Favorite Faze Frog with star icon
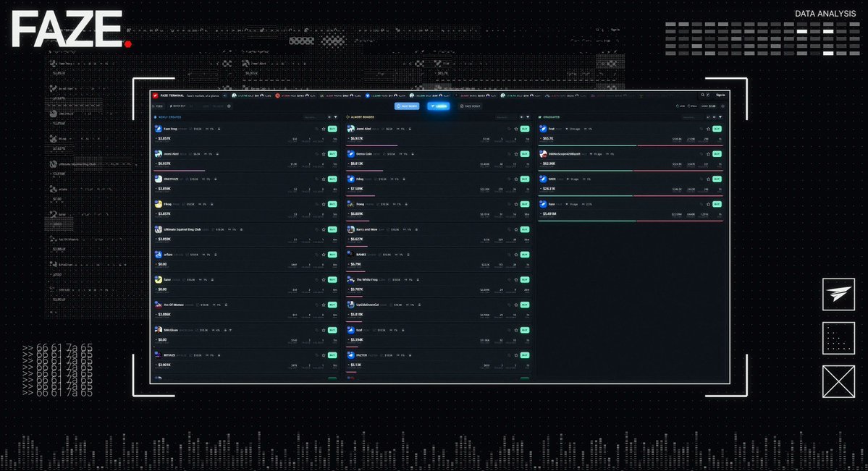Viewport: 868px width, 471px height. [324, 129]
